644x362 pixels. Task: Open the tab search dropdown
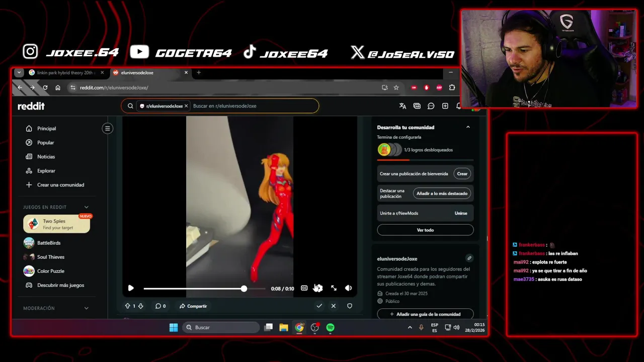(19, 72)
